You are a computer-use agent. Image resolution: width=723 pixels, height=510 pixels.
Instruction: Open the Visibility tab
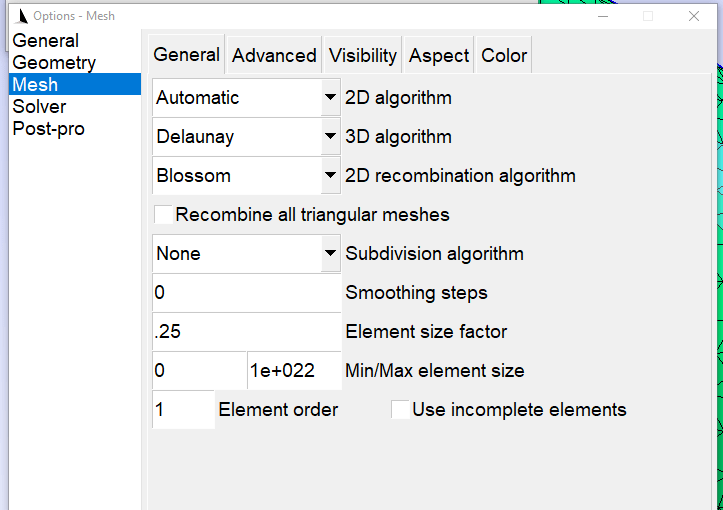363,55
